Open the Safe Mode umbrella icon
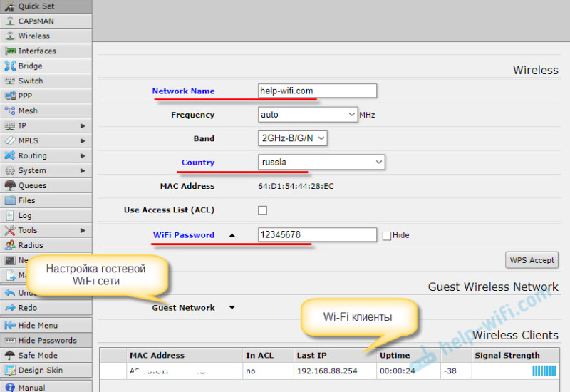The image size is (570, 392). (x=10, y=355)
